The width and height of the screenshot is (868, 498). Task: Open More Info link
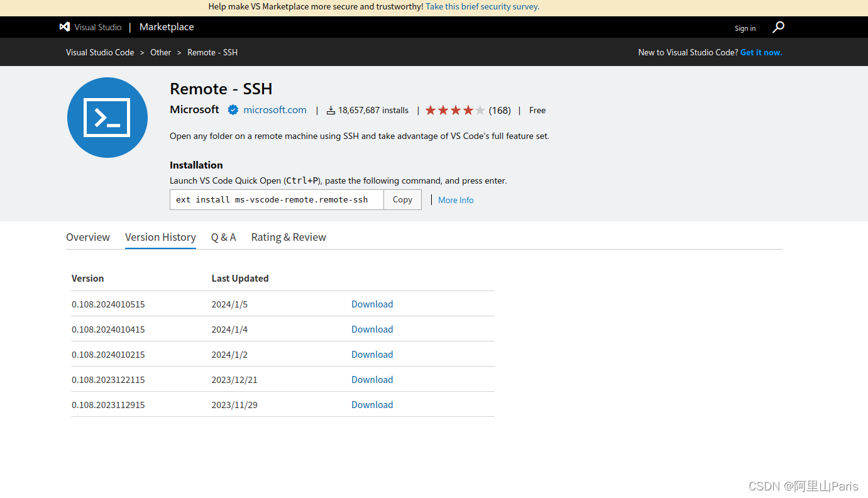(x=456, y=200)
